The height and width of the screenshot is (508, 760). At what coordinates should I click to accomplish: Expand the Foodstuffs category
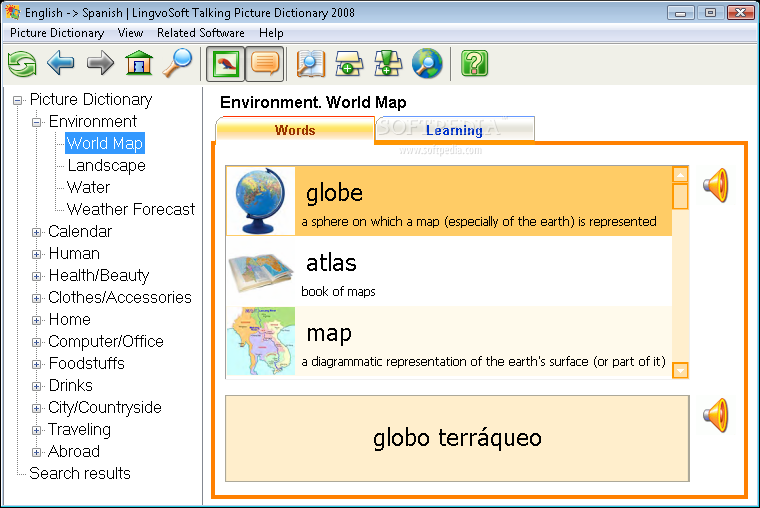click(36, 364)
